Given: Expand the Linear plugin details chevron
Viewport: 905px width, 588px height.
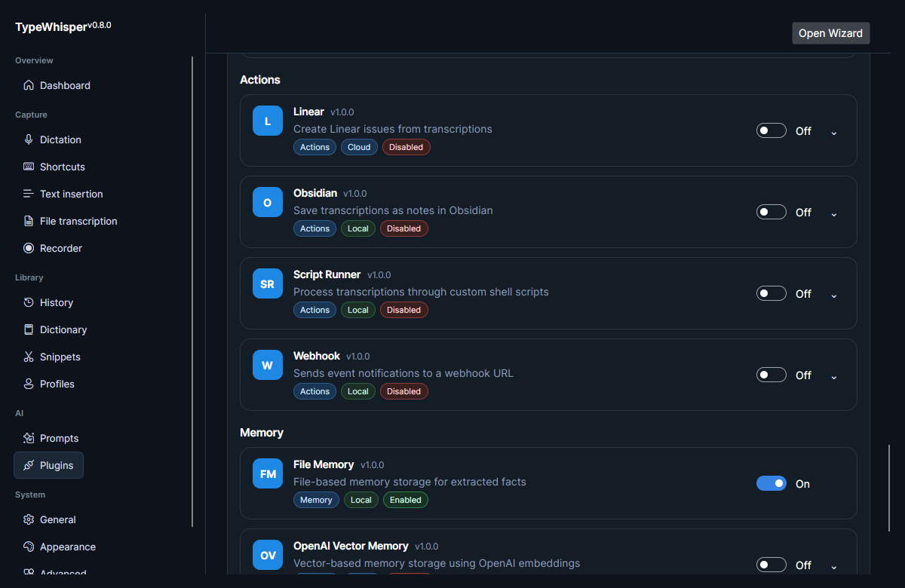Looking at the screenshot, I should pyautogui.click(x=833, y=132).
